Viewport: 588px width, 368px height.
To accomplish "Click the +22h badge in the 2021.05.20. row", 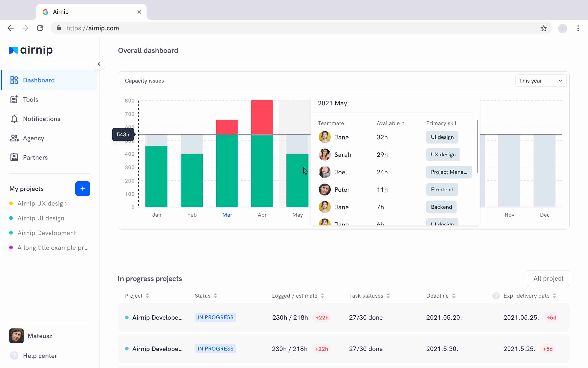I will (322, 318).
